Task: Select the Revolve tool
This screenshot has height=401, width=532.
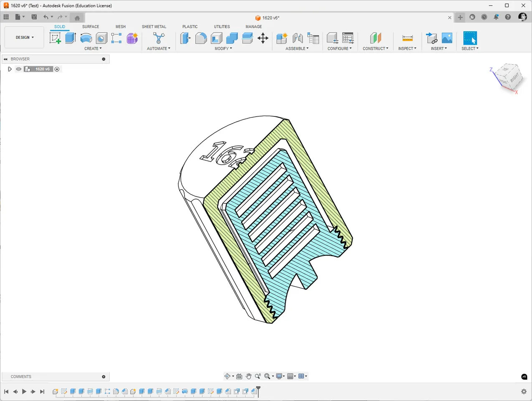Action: [x=86, y=38]
